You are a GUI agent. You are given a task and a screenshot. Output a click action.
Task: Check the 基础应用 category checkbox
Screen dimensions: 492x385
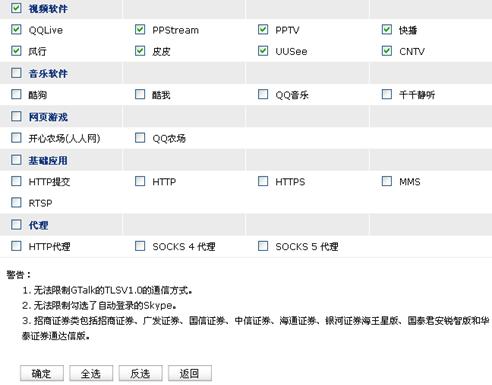pyautogui.click(x=16, y=160)
